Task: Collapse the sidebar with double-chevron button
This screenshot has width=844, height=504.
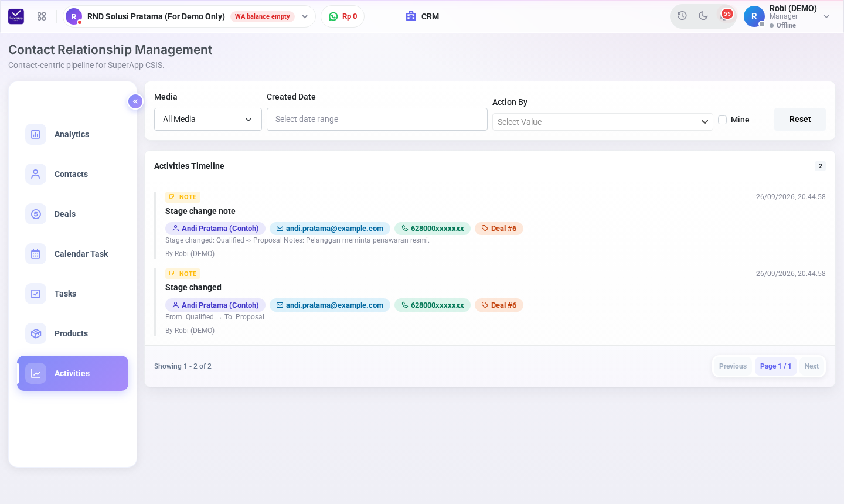Action: click(135, 101)
